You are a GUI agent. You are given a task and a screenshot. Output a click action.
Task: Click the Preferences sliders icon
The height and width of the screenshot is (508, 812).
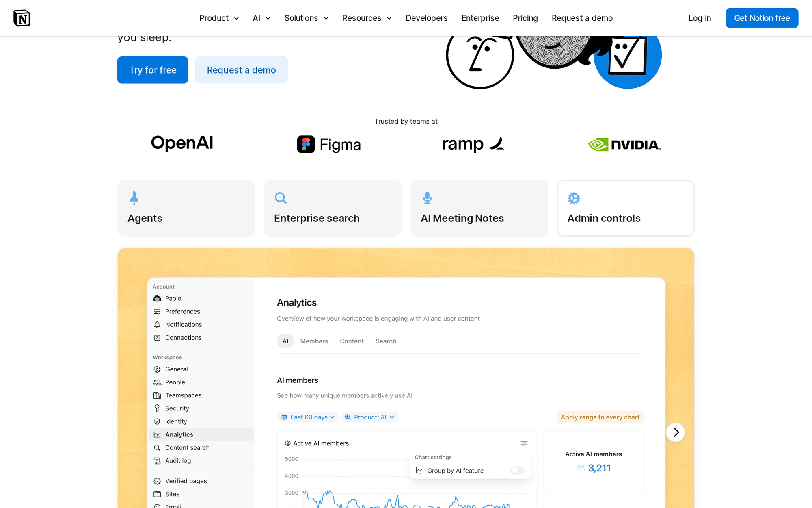(157, 311)
